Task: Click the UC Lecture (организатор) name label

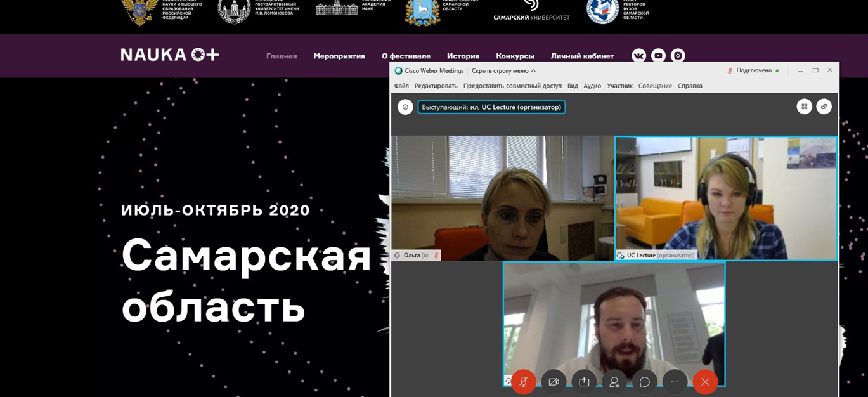Action: 661,256
